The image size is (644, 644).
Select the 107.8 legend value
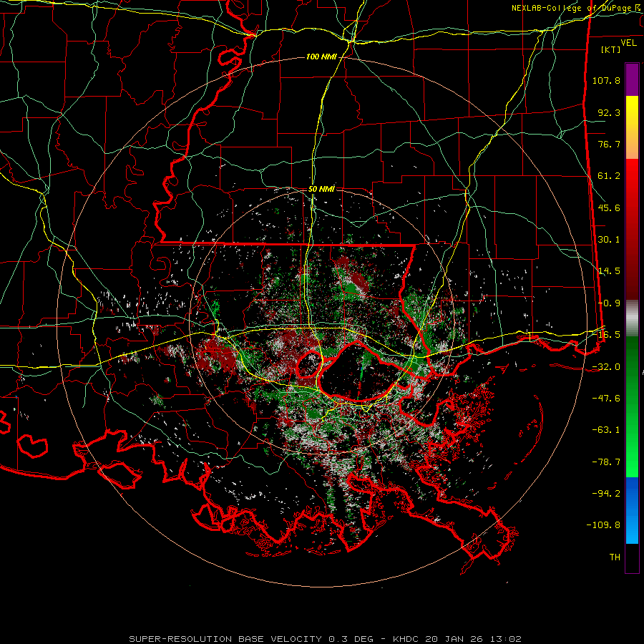point(606,80)
